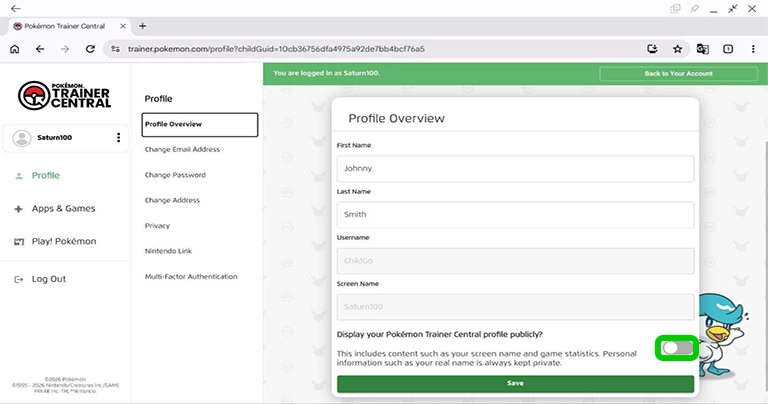This screenshot has height=404, width=768.
Task: Select Profile in the left sidebar
Action: coord(46,175)
